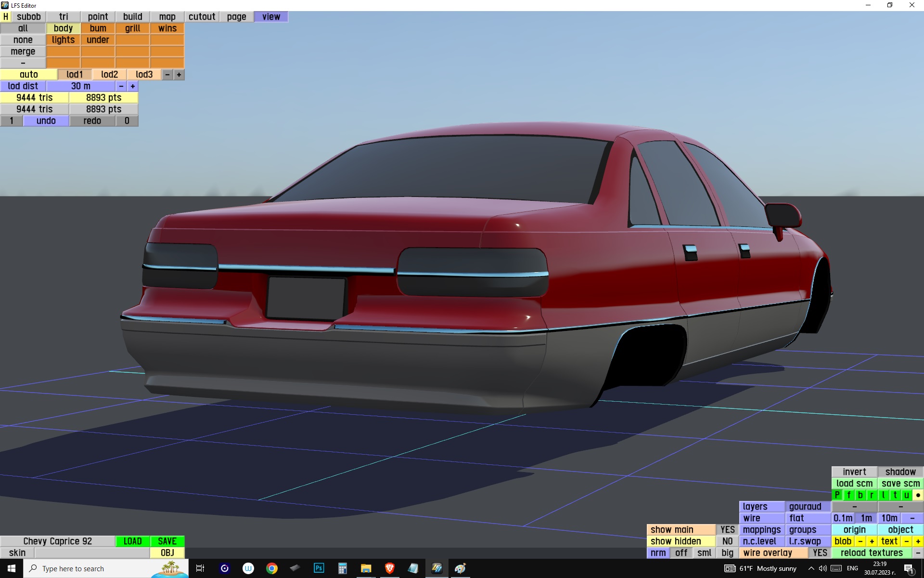Switch to the cutout tab
This screenshot has height=578, width=924.
tap(202, 16)
